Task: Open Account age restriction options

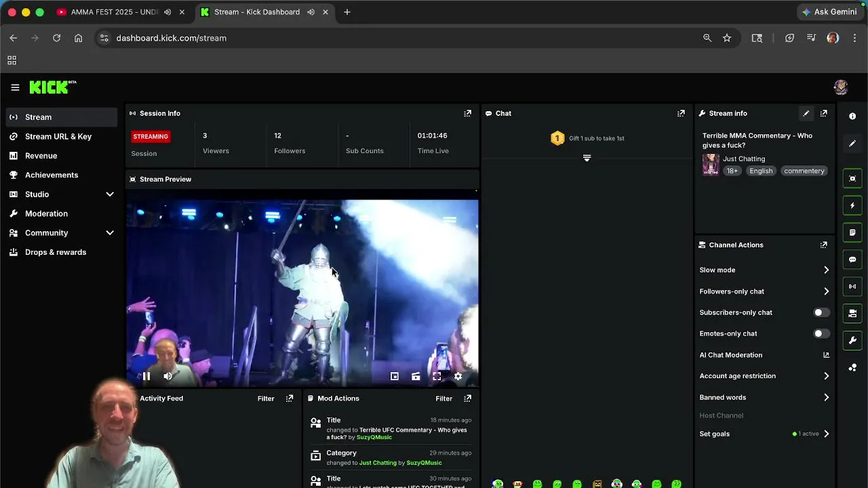Action: [765, 376]
